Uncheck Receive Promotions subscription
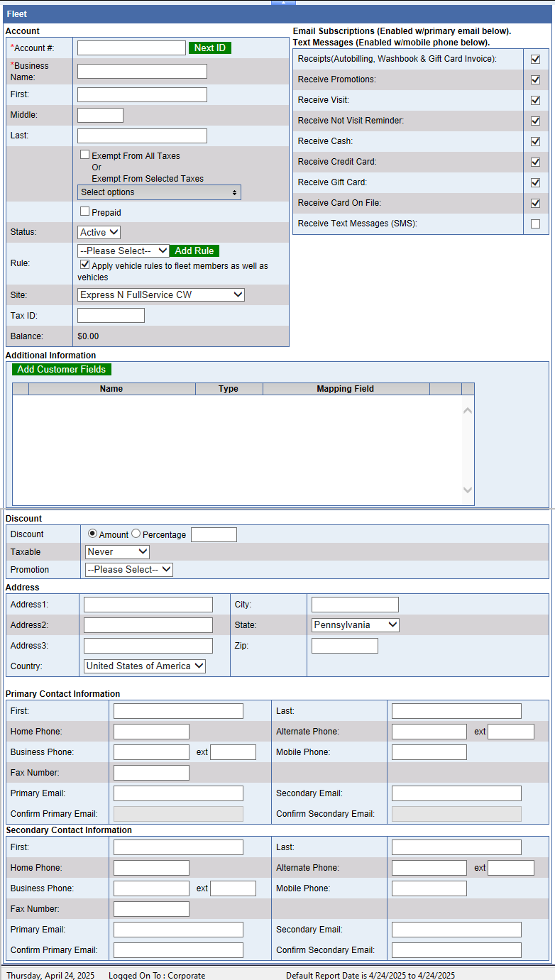The image size is (555, 980). point(535,79)
